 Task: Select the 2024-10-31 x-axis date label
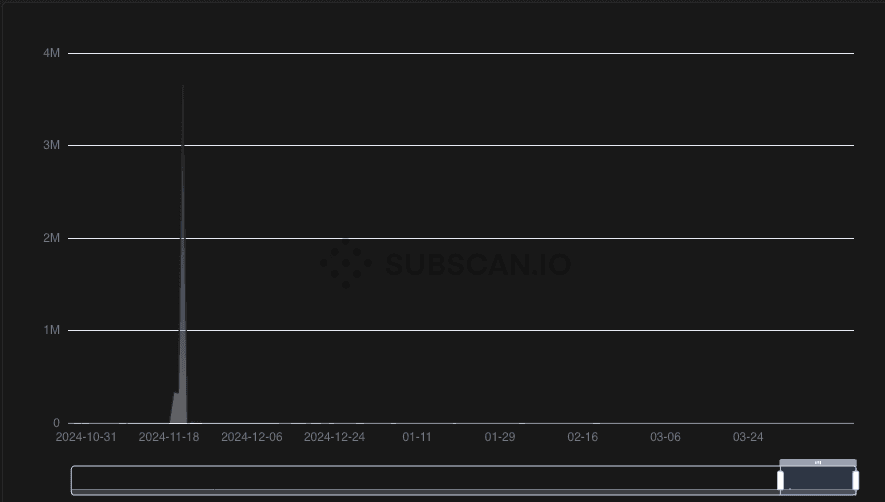(86, 437)
